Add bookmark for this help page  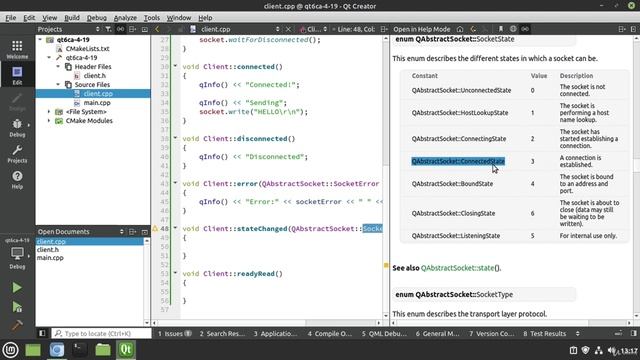[x=500, y=29]
